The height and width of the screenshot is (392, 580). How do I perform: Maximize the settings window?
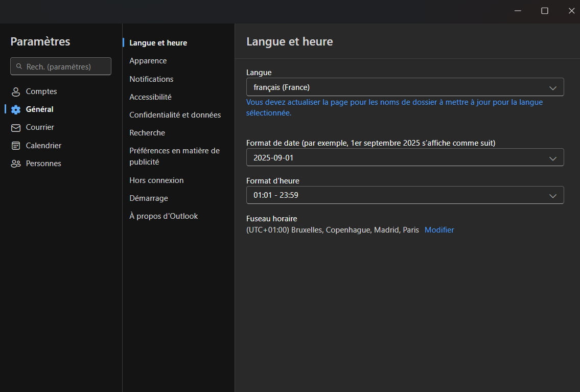(545, 11)
